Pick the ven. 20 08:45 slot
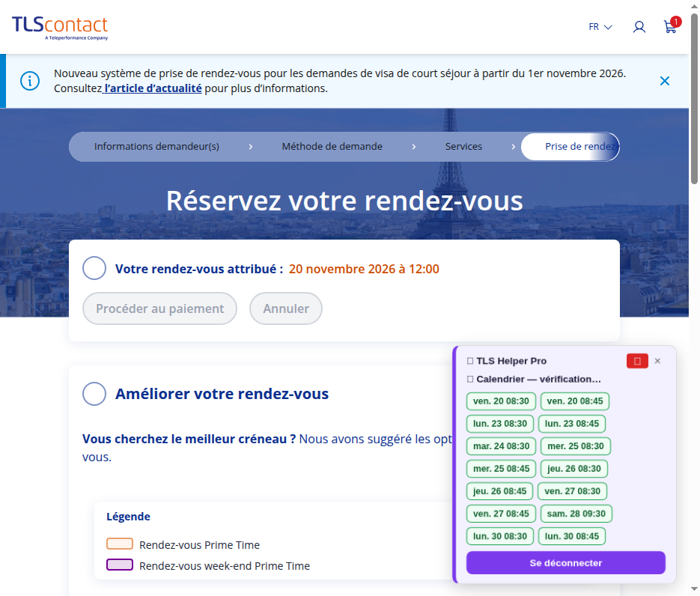Image resolution: width=700 pixels, height=596 pixels. point(575,401)
